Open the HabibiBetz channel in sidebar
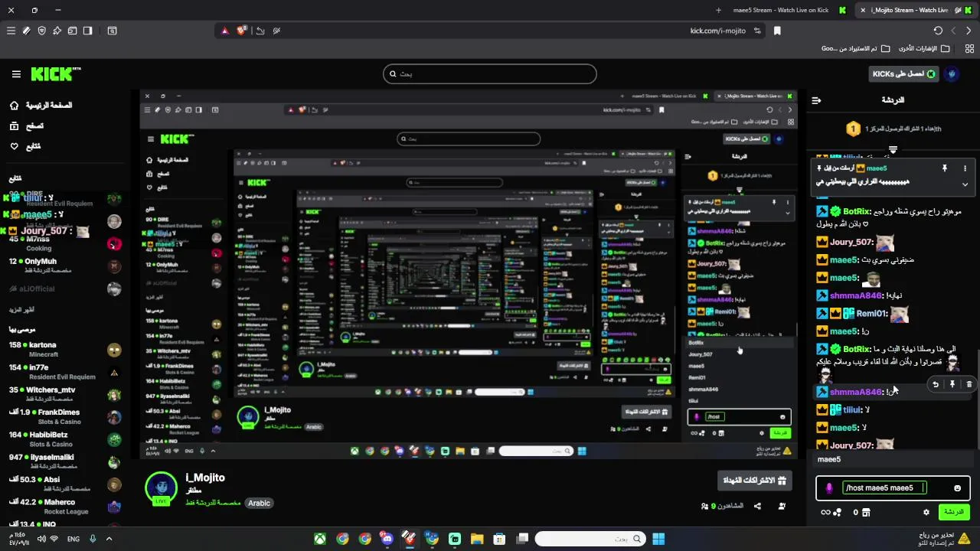Image resolution: width=980 pixels, height=551 pixels. click(x=64, y=439)
